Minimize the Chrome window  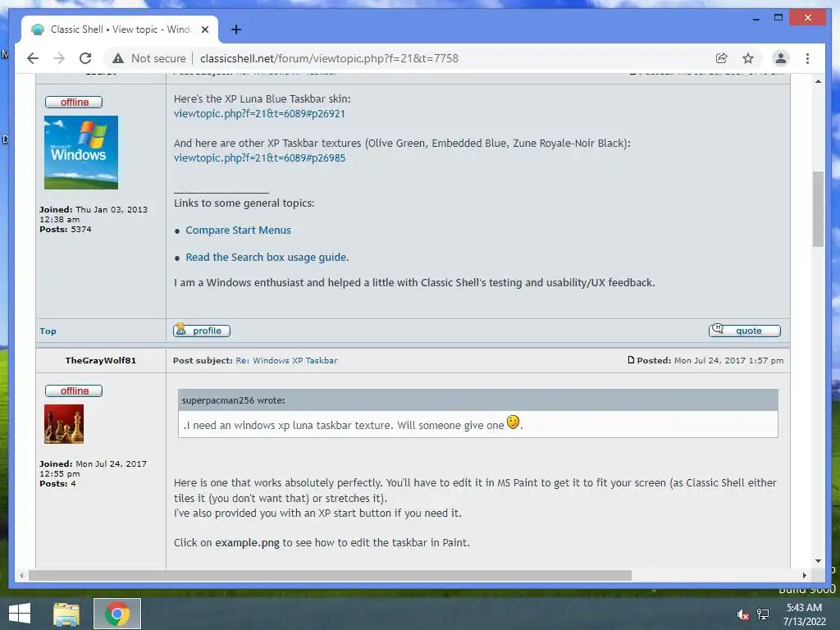point(756,18)
